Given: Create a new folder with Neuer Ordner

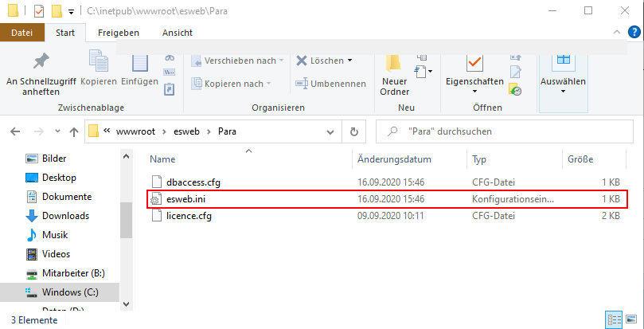Looking at the screenshot, I should click(394, 75).
